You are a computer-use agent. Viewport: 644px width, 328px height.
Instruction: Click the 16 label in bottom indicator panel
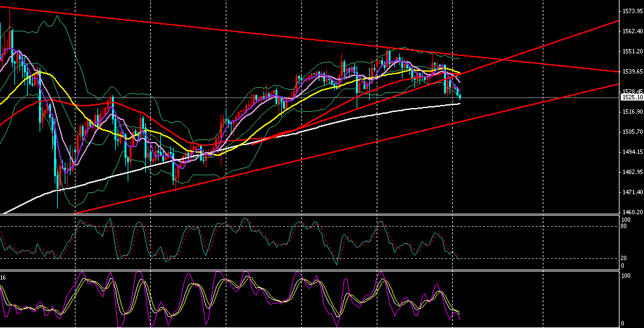coord(4,277)
